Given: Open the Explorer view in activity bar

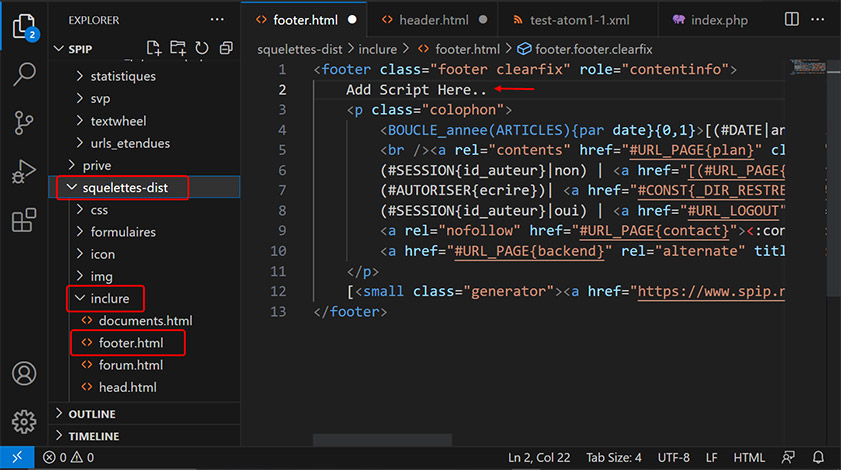Looking at the screenshot, I should click(x=24, y=26).
